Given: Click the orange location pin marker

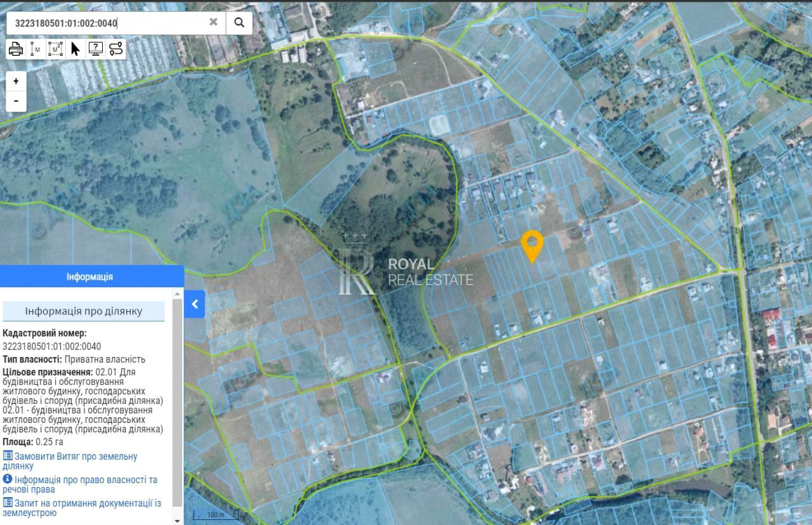Looking at the screenshot, I should click(x=532, y=245).
